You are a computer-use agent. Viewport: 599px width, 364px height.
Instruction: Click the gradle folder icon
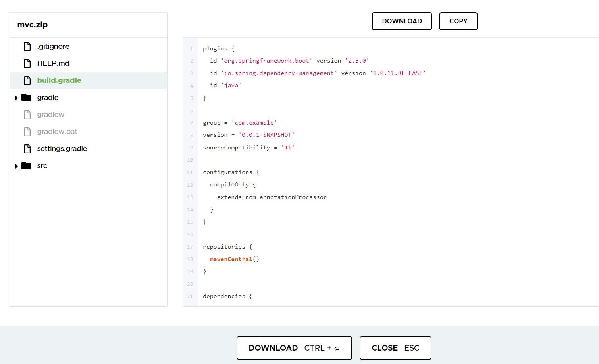click(x=27, y=98)
